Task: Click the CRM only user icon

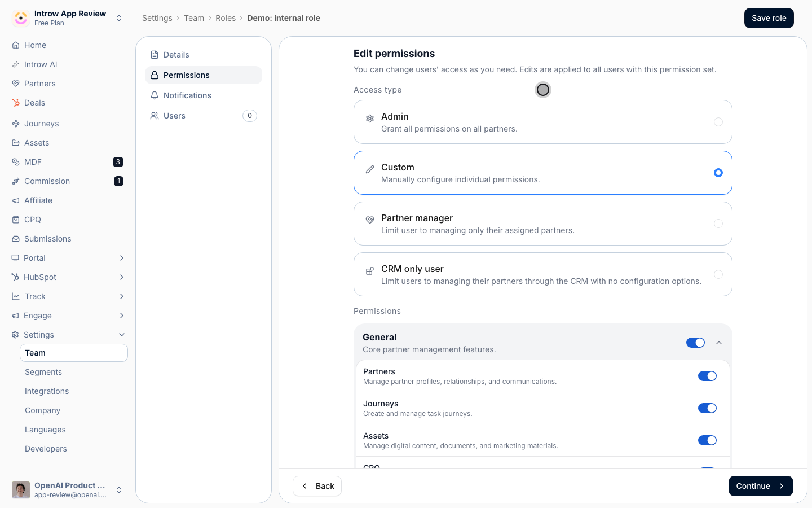Action: 370,271
